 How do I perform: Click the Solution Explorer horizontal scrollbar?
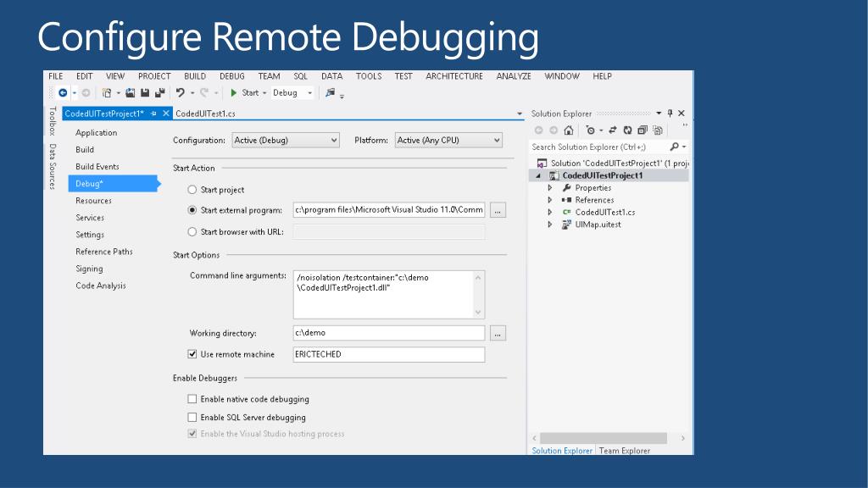click(604, 438)
